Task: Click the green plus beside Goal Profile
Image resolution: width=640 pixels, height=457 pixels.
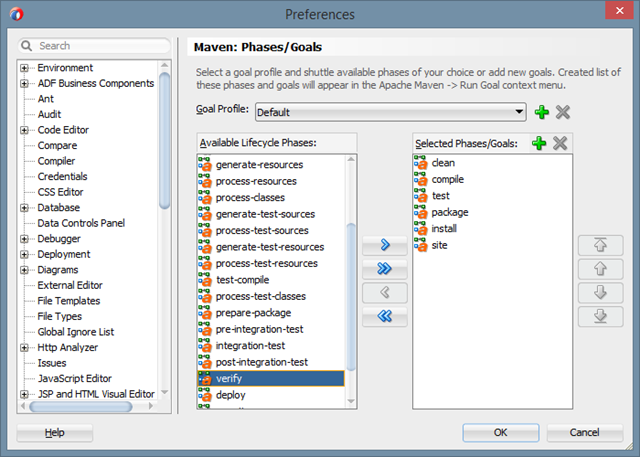Action: click(542, 113)
